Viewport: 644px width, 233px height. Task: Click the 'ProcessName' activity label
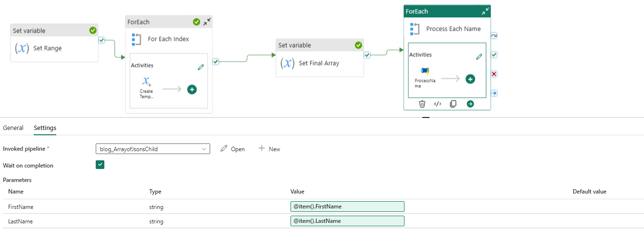pos(425,83)
